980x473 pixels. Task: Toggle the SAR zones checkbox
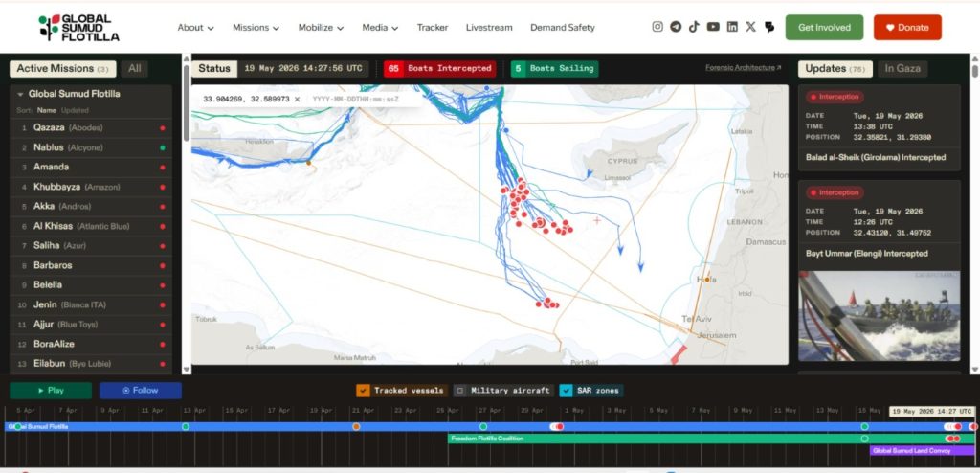[x=566, y=391]
